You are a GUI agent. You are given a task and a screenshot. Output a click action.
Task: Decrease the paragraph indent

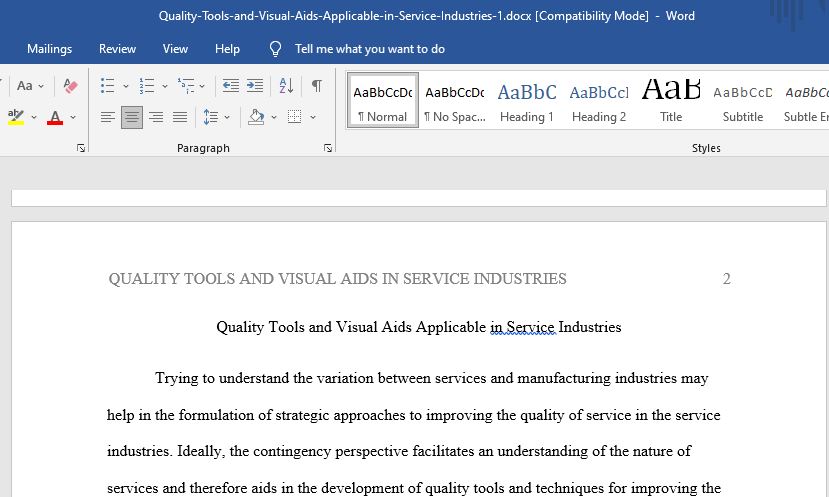[231, 86]
